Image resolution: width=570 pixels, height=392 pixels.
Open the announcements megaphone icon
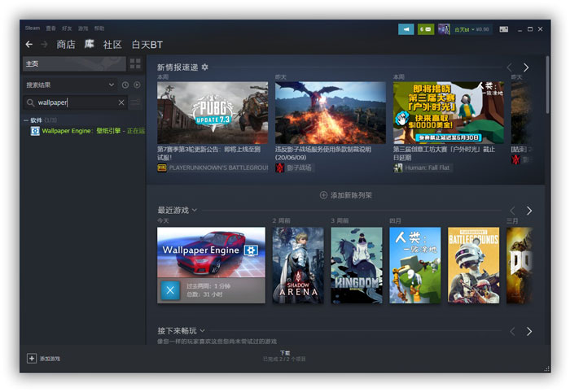point(406,29)
